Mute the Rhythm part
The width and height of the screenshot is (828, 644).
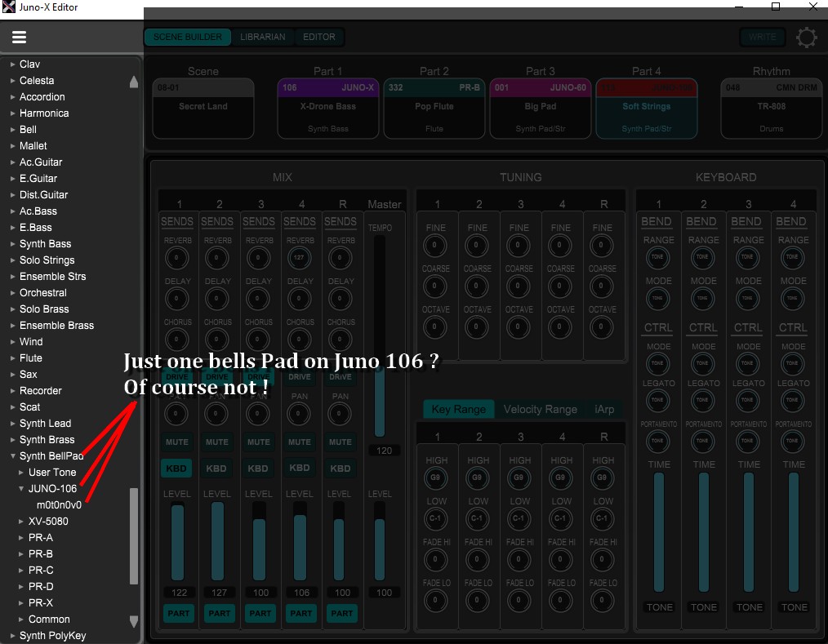pos(340,442)
